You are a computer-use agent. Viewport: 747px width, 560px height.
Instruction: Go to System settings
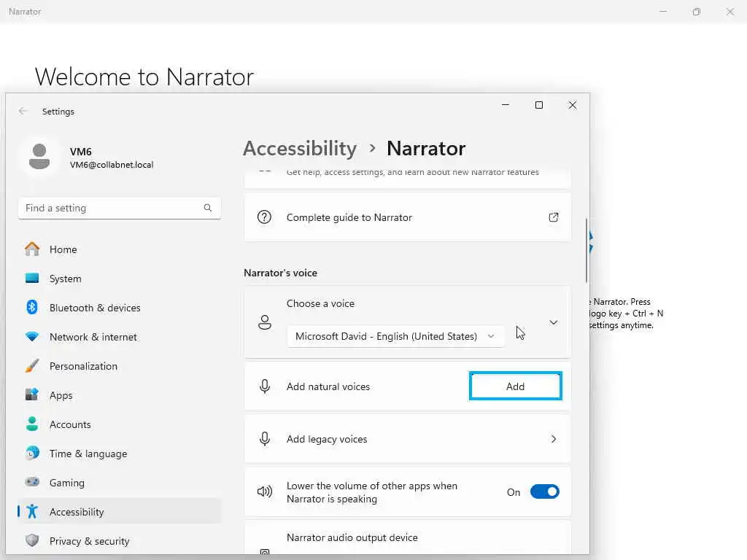point(66,279)
